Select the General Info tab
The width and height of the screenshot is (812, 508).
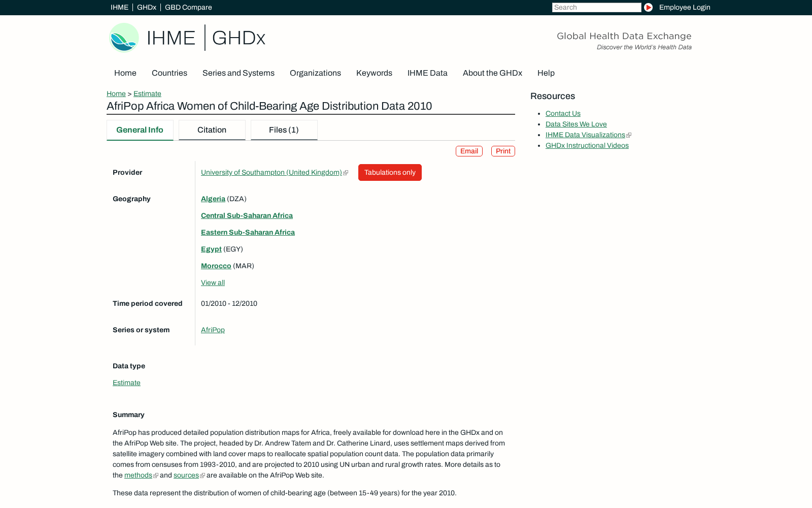tap(140, 130)
